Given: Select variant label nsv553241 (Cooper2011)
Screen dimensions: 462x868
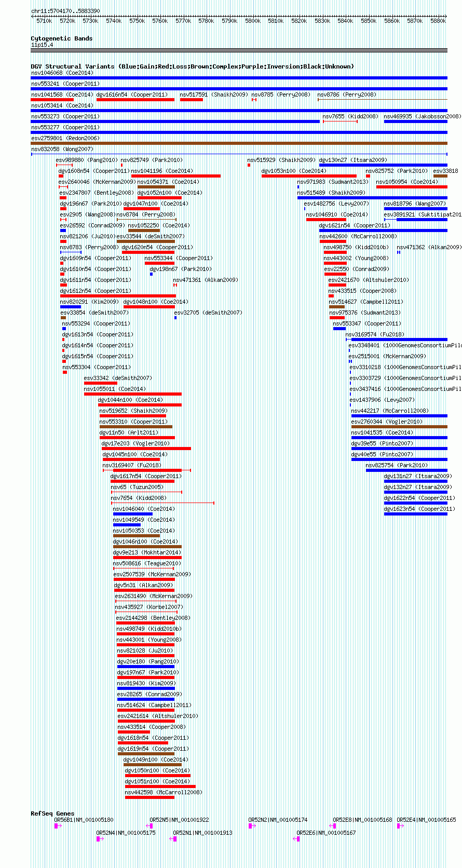Looking at the screenshot, I should [x=65, y=84].
